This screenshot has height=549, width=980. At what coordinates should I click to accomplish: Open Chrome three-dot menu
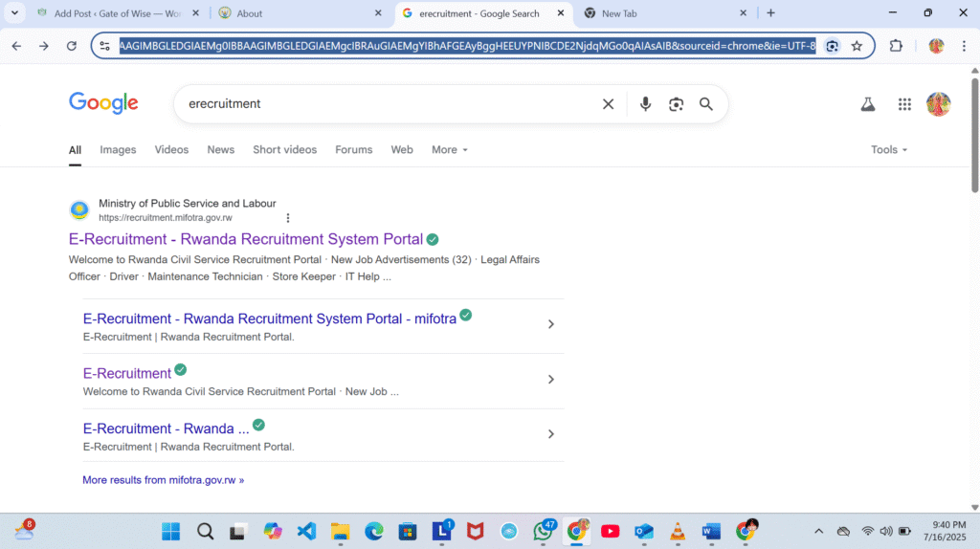point(964,46)
